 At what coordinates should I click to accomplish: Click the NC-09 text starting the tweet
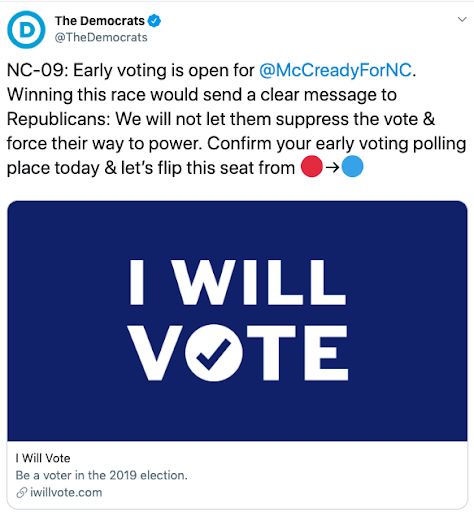[x=38, y=70]
